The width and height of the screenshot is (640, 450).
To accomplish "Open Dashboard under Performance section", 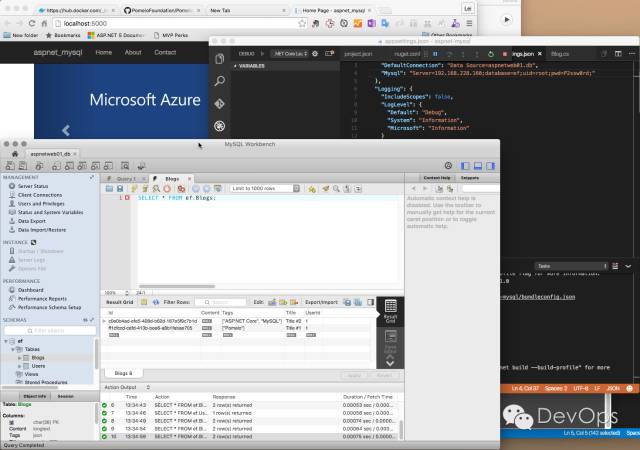I will pyautogui.click(x=31, y=290).
